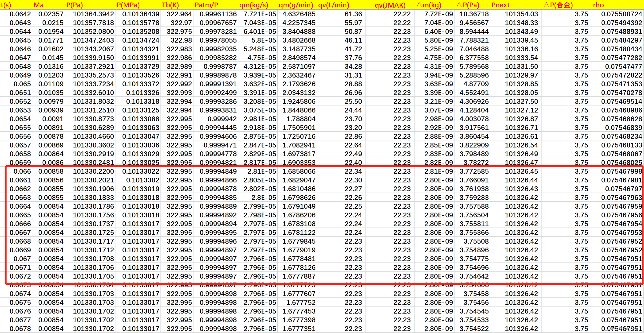Click the time cell 0.0678

pos(20,328)
